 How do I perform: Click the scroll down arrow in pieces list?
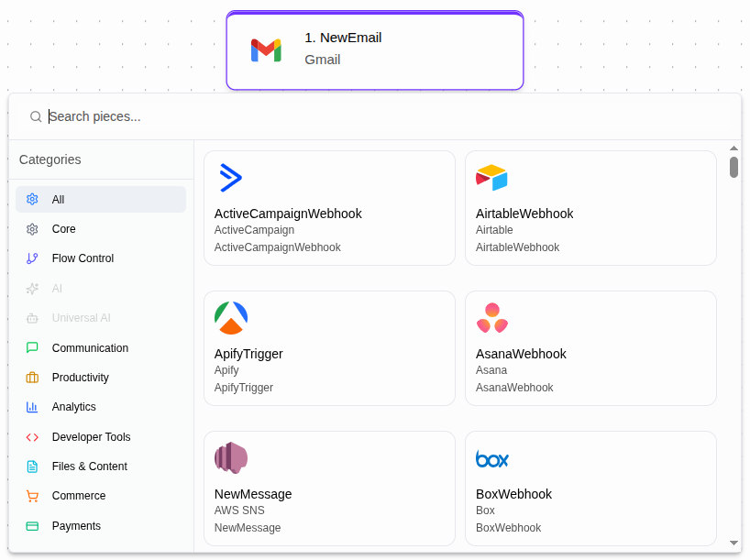pos(733,543)
